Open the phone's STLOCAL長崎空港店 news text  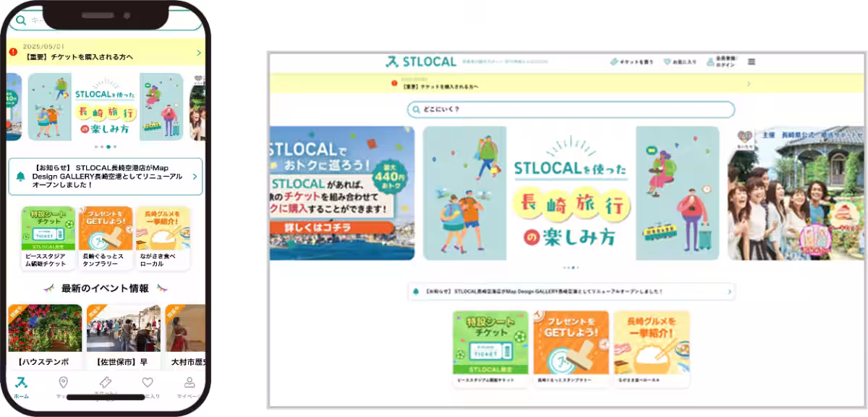pos(109,177)
